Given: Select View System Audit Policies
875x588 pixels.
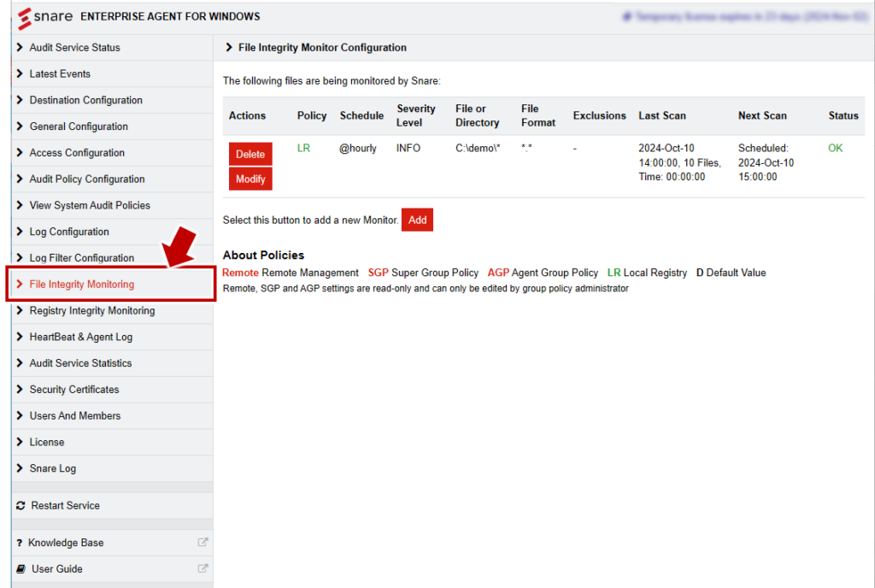Looking at the screenshot, I should click(x=112, y=205).
